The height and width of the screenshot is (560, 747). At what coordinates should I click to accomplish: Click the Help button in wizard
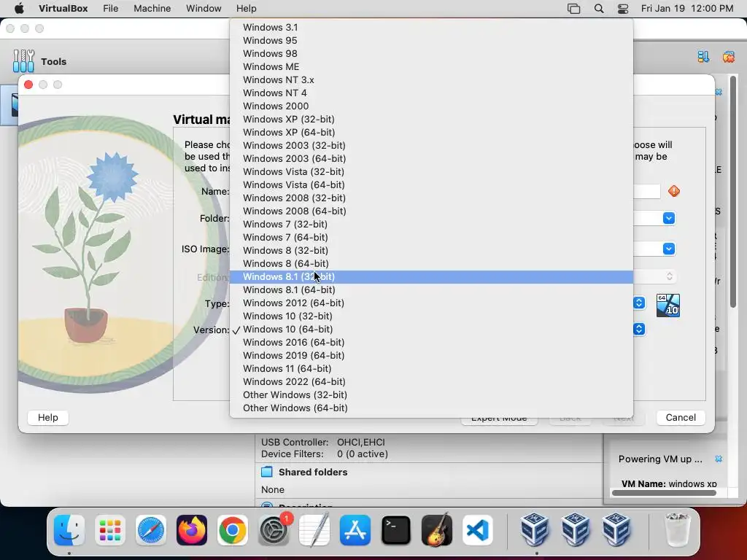coord(48,418)
